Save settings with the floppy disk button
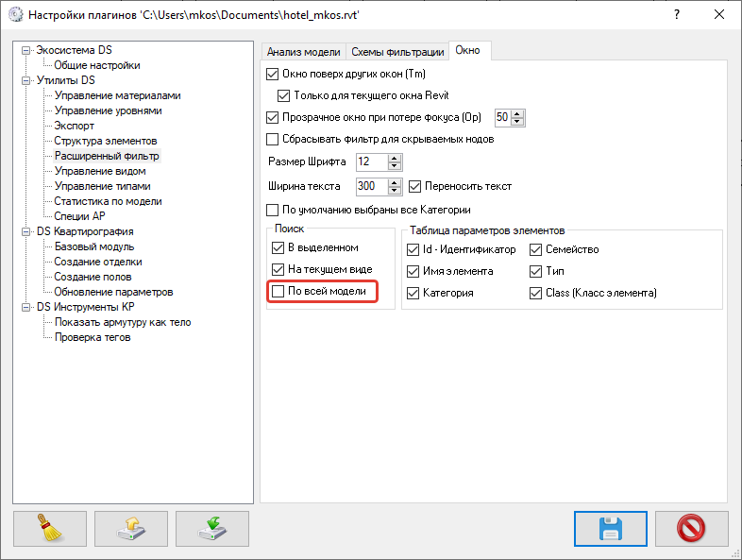742x560 pixels. point(611,528)
